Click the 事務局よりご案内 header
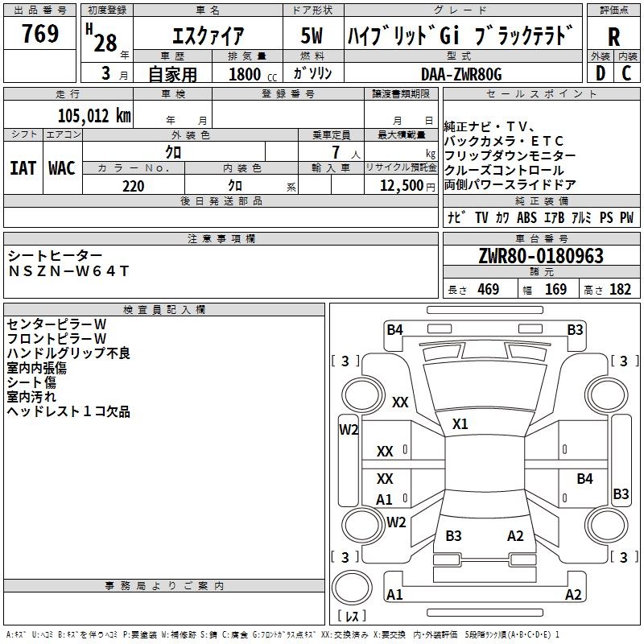This screenshot has height=644, width=644. tap(164, 586)
